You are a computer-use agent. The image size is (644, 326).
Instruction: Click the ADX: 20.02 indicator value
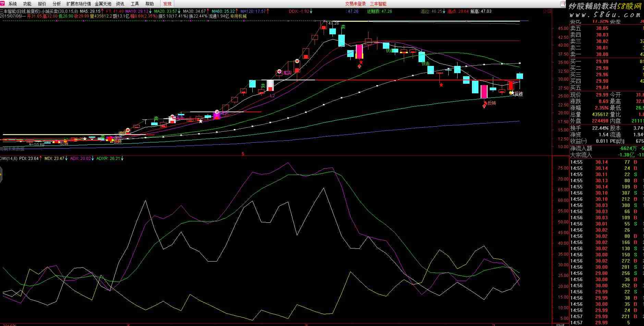[80, 159]
